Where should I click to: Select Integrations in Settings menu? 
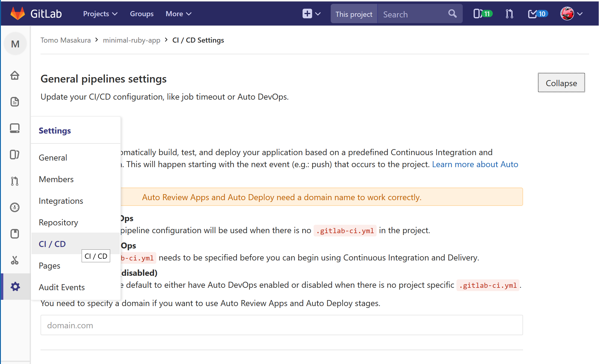(61, 201)
